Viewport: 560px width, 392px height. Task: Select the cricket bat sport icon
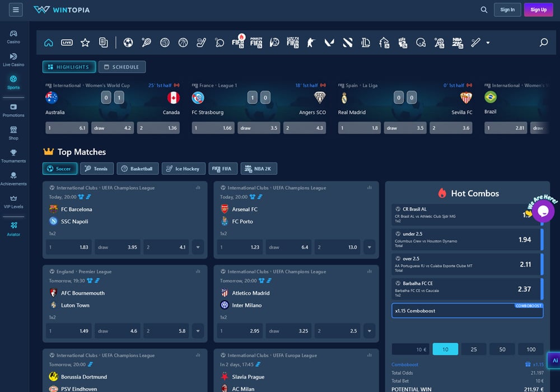[x=475, y=43]
